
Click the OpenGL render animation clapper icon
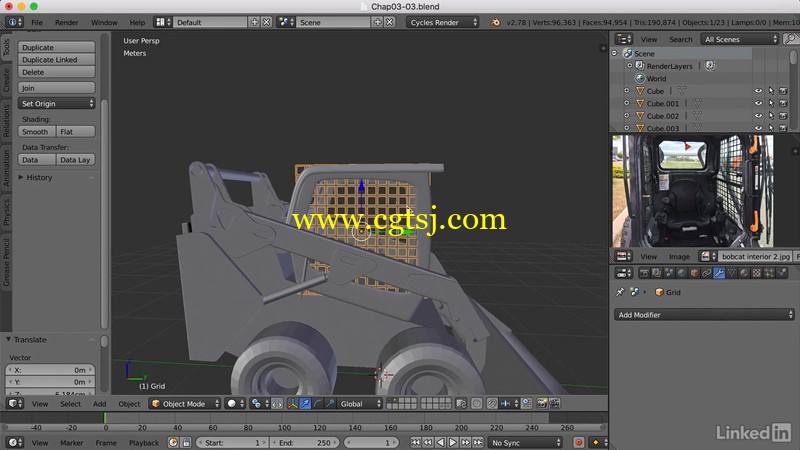click(x=554, y=404)
